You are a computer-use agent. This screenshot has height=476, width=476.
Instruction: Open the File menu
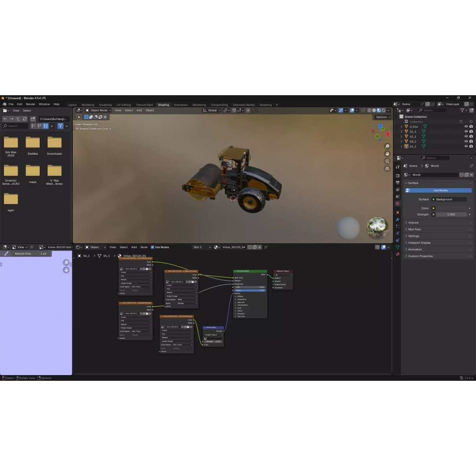pyautogui.click(x=11, y=104)
